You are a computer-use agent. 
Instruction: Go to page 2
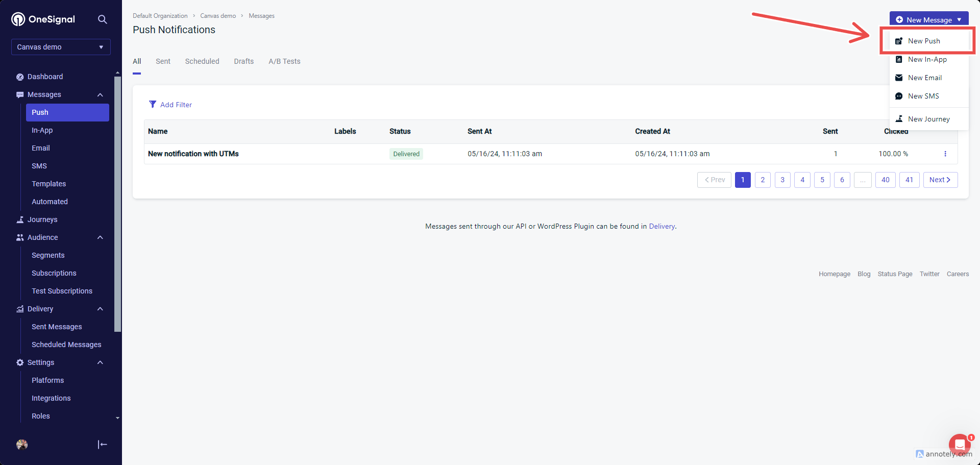pyautogui.click(x=763, y=180)
